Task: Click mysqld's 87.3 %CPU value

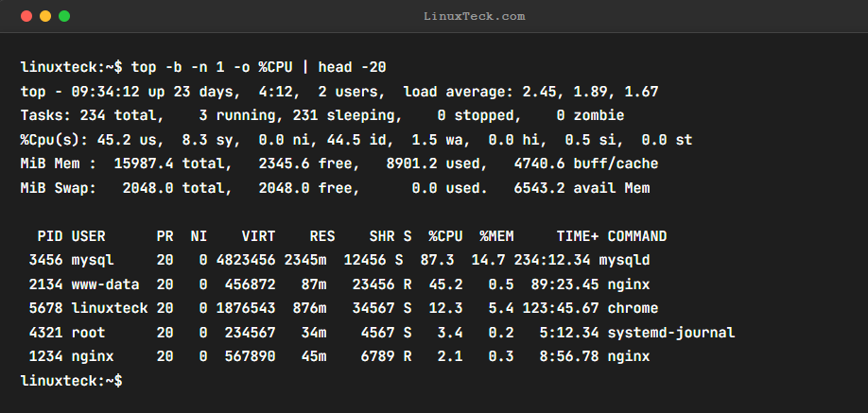Action: pyautogui.click(x=437, y=260)
